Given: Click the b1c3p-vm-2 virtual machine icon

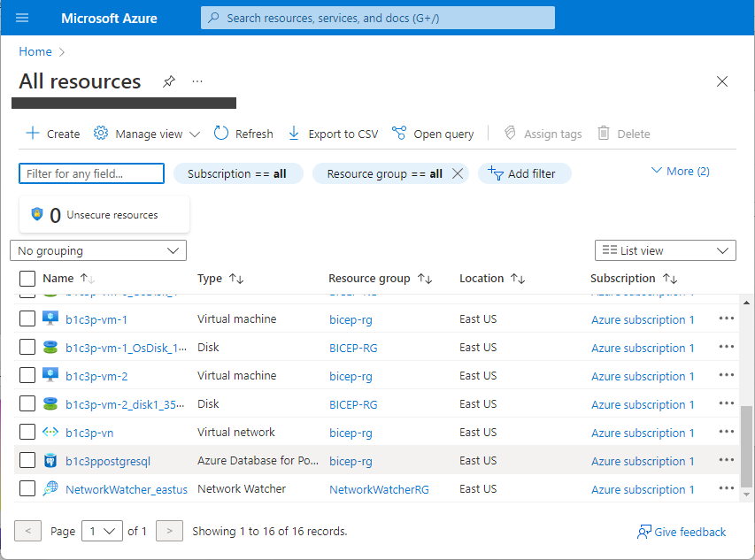Looking at the screenshot, I should click(50, 375).
